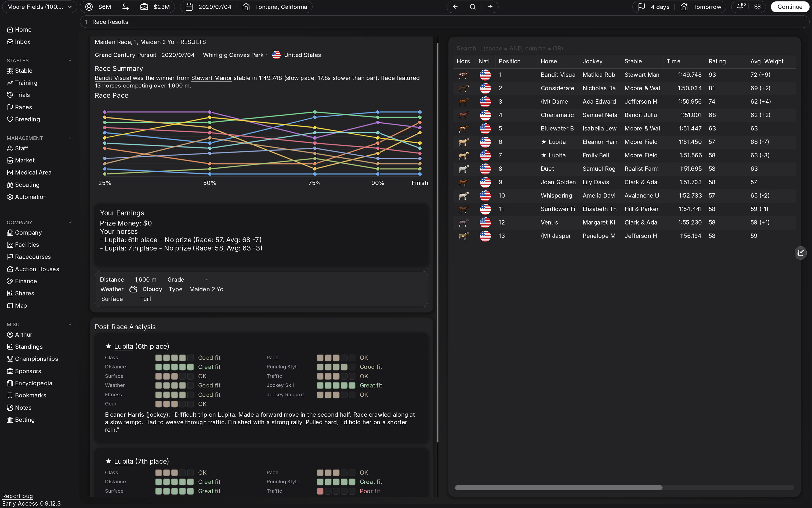
Task: Click horse icon in (M) Jasper row
Action: tap(464, 236)
